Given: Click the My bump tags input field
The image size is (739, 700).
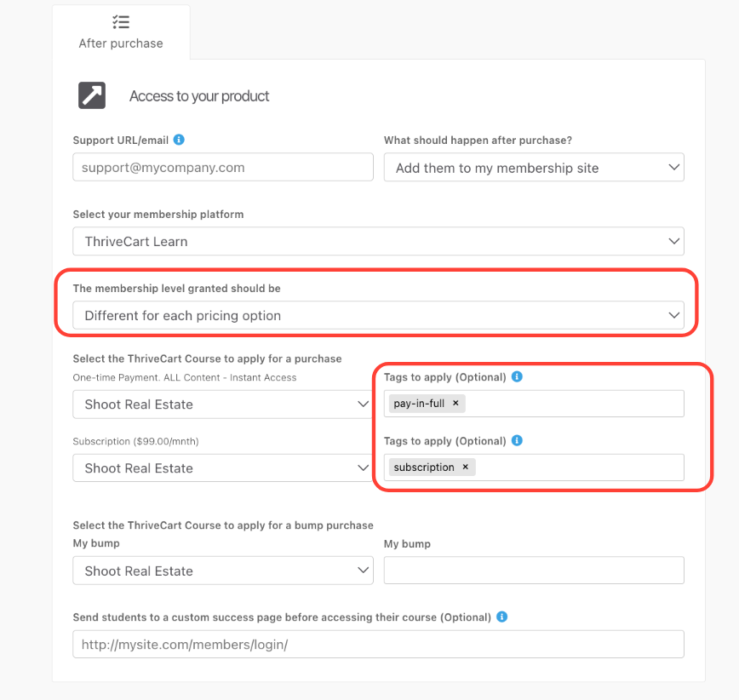Looking at the screenshot, I should pos(534,571).
